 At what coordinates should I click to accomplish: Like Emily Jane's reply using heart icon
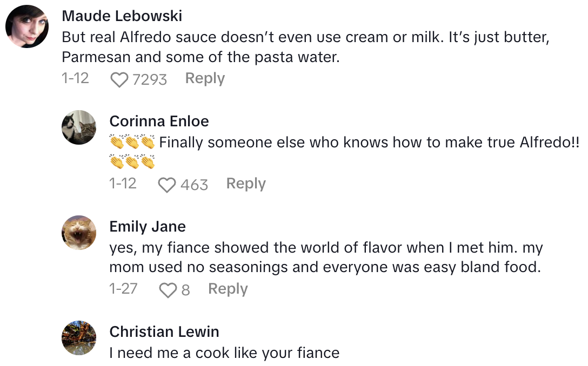click(x=167, y=290)
